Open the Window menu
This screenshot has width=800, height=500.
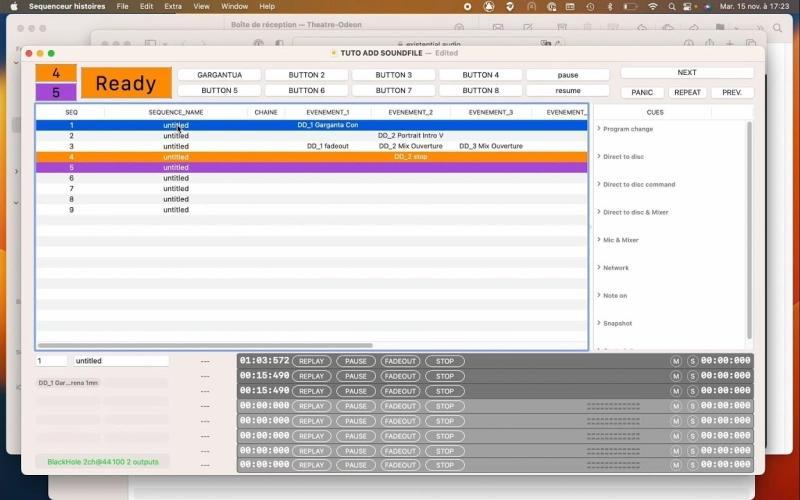234,7
